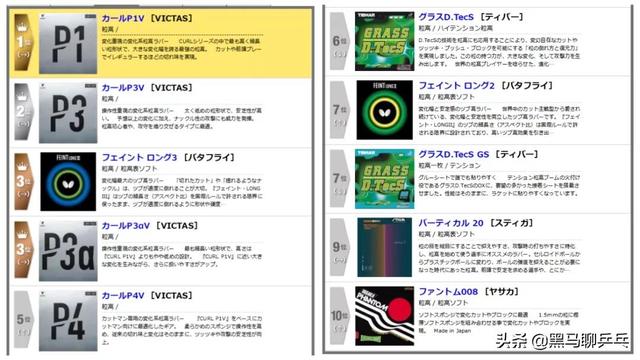Click the P4 rubber product thumbnail
The height and width of the screenshot is (360, 640).
(x=68, y=321)
